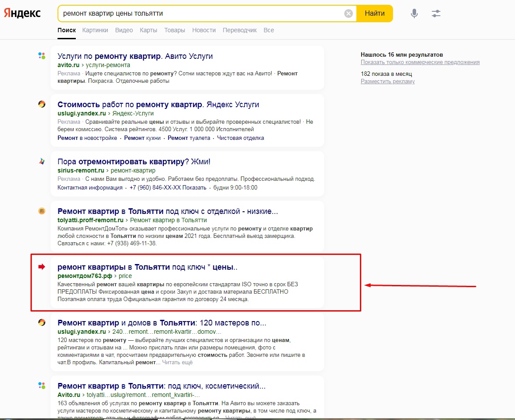Click proff-remont favicon beside fourth result
This screenshot has height=420, width=515.
pos(42,211)
